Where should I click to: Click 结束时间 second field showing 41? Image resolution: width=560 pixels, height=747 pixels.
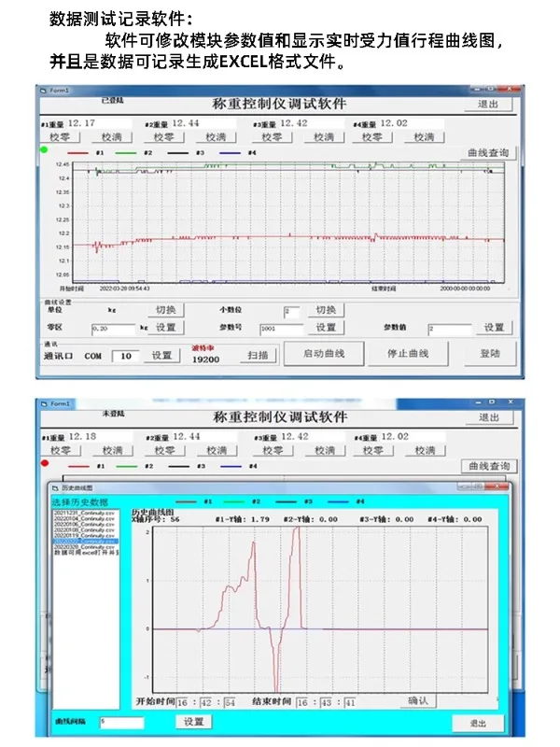pyautogui.click(x=350, y=703)
